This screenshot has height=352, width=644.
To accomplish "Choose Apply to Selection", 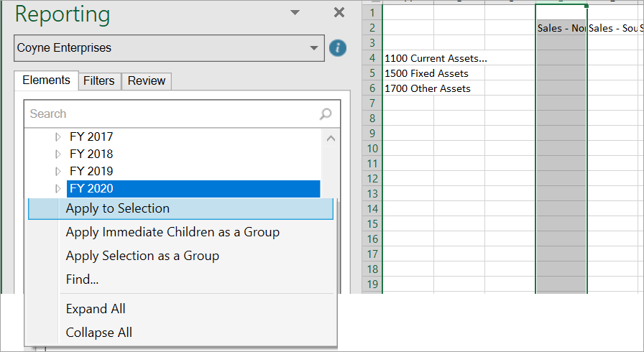I will [x=180, y=208].
